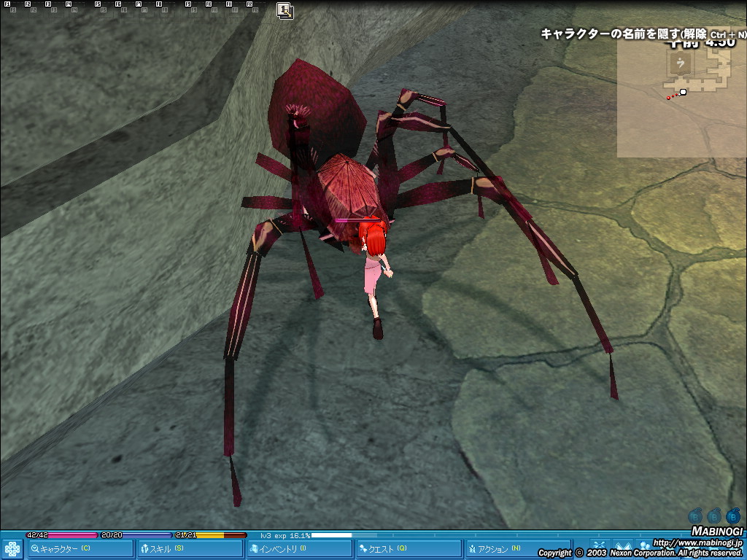Screen dimensions: 747x560
Task: Click the yellow stamina bar 21/21
Action: pos(211,535)
